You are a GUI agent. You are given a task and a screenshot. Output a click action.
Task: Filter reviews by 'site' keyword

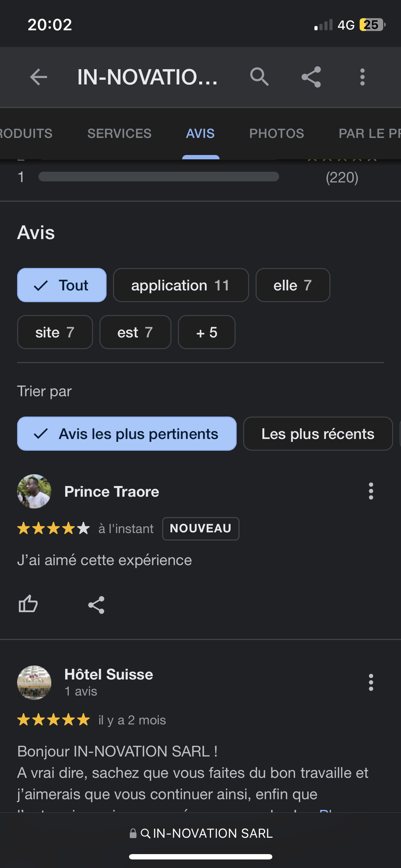pyautogui.click(x=55, y=332)
